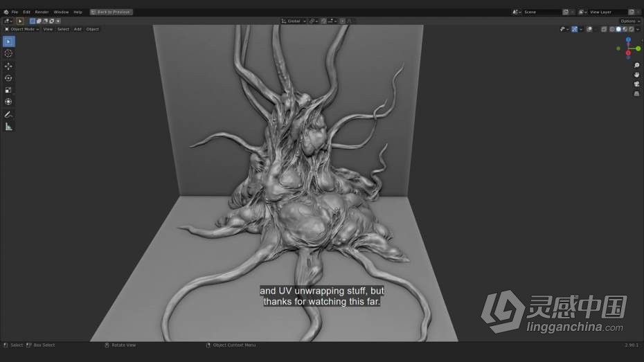Open the Edit menu
This screenshot has width=644, height=362.
tap(26, 12)
